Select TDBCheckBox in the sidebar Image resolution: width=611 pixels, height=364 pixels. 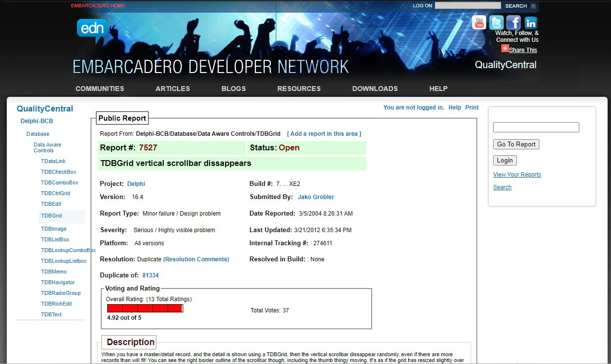pyautogui.click(x=58, y=172)
